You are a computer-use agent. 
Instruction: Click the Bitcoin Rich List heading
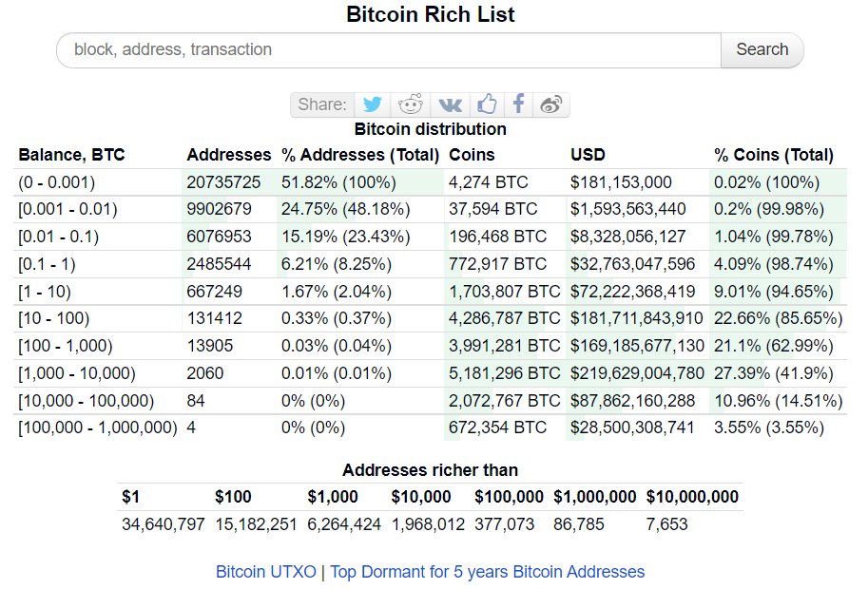431,15
